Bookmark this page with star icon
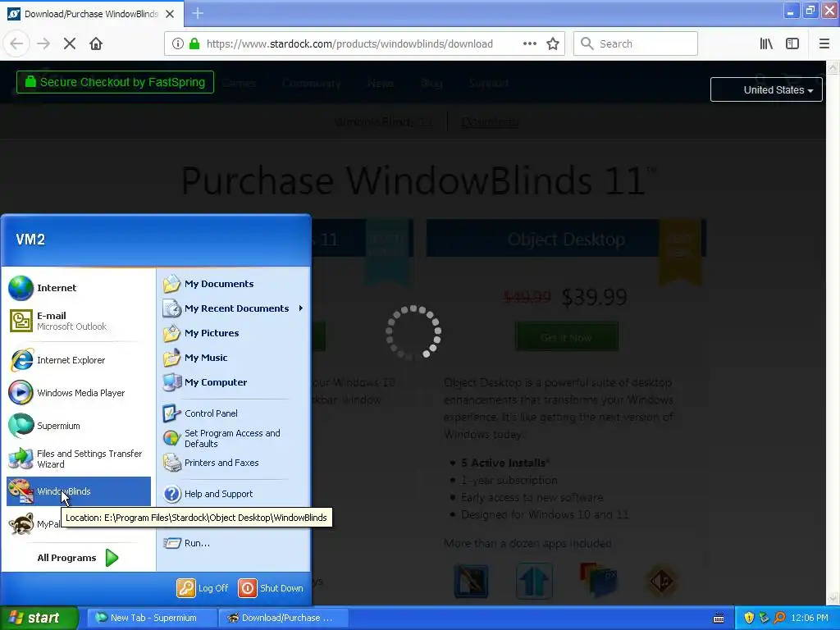 pyautogui.click(x=553, y=44)
